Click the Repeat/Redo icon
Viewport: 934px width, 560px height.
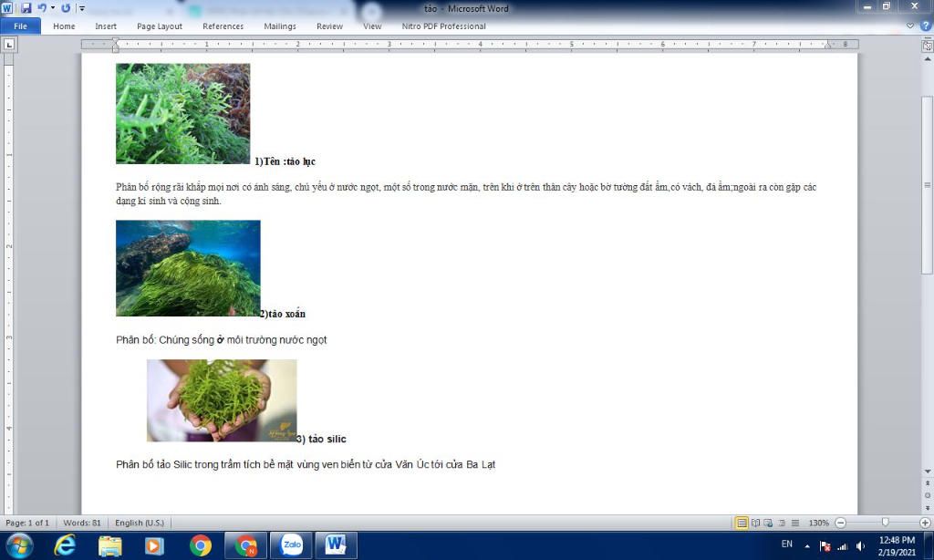coord(66,8)
